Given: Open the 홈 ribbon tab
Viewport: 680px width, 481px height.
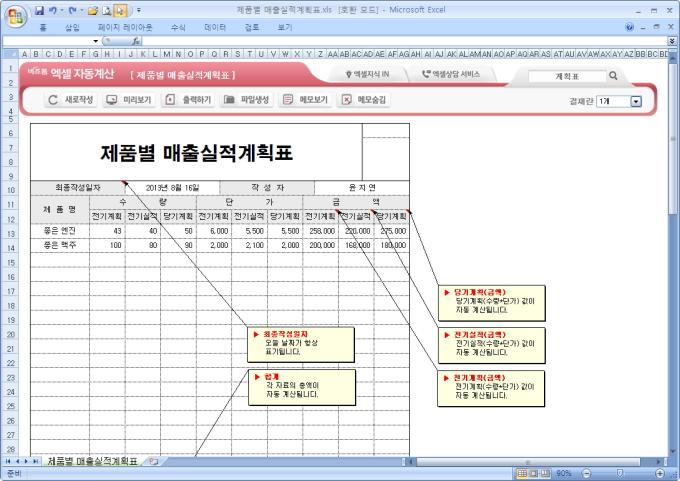Looking at the screenshot, I should point(43,28).
